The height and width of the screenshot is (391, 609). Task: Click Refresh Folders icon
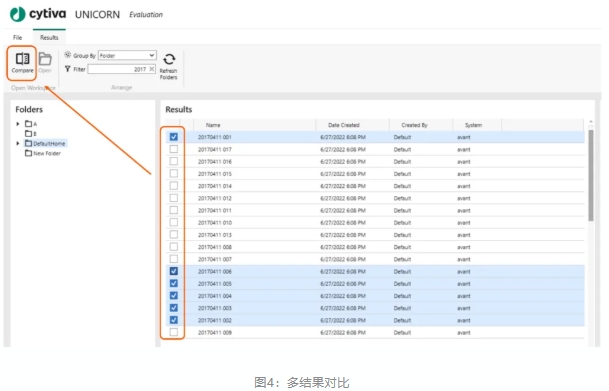click(x=169, y=59)
